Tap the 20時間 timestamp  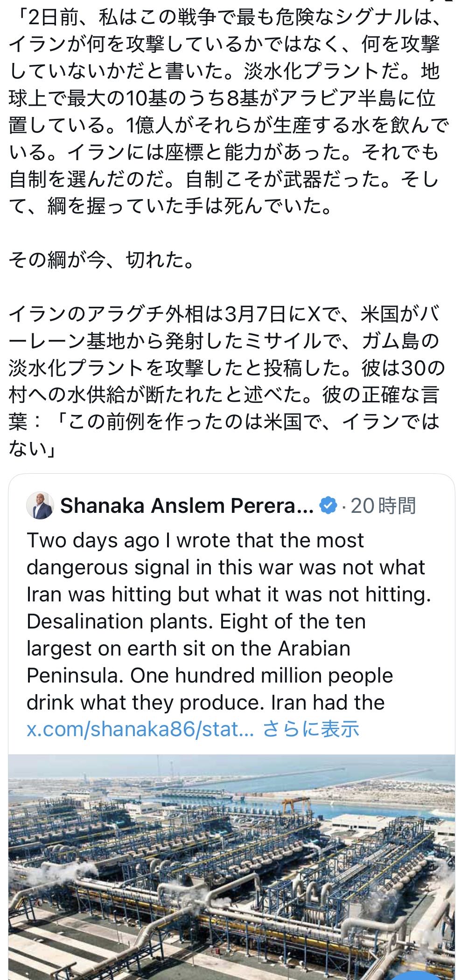[383, 506]
